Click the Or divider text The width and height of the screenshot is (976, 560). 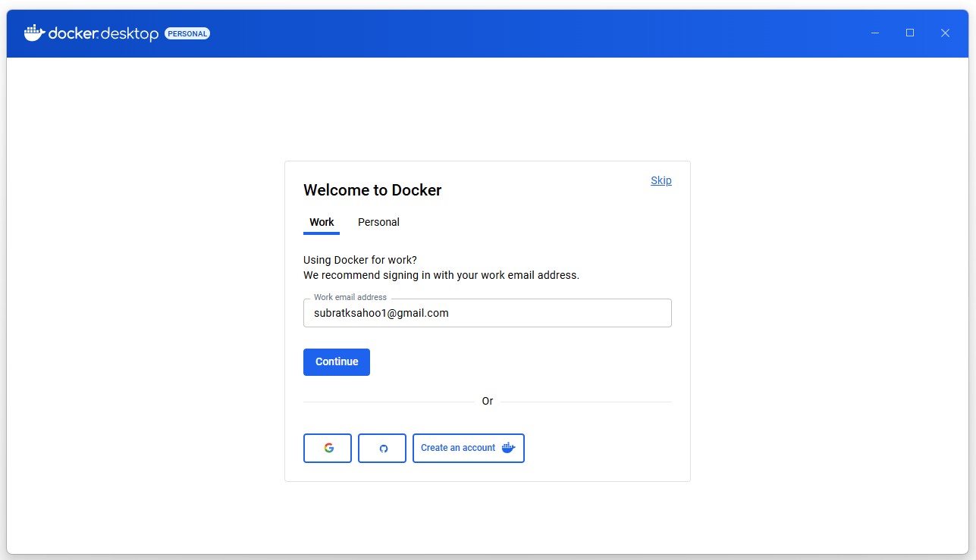(x=488, y=401)
